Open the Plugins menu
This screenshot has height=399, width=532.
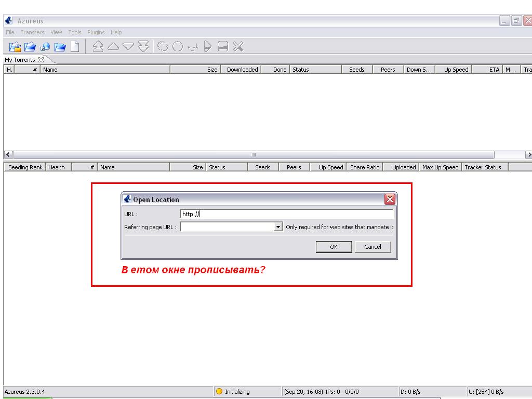coord(96,32)
